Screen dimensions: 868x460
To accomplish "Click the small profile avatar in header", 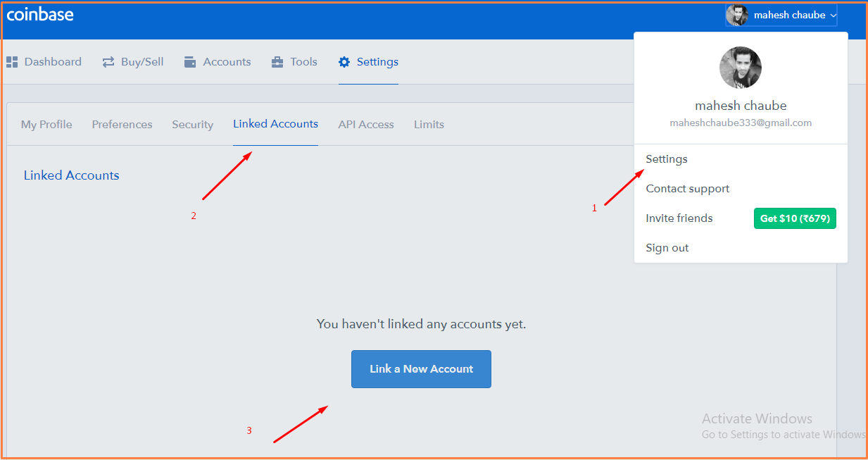I will (737, 15).
